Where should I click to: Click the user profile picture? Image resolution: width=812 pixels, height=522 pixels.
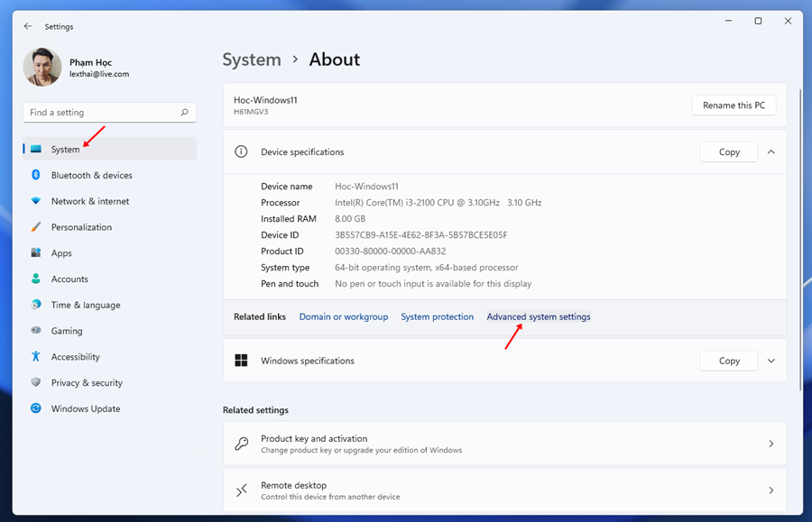point(42,68)
